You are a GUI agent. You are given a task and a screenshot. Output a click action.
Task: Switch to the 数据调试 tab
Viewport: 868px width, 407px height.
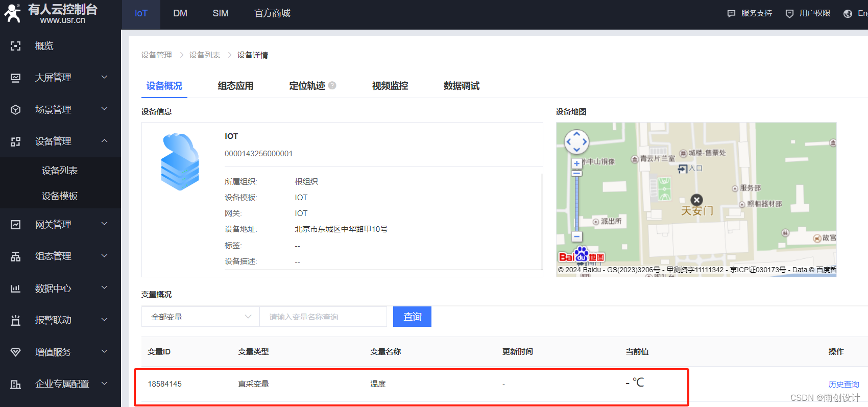pos(462,86)
